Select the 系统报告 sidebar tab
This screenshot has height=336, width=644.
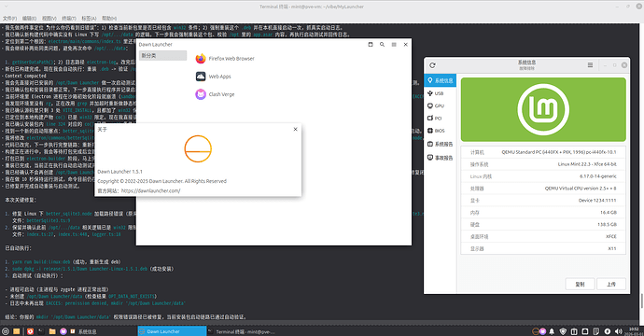440,144
